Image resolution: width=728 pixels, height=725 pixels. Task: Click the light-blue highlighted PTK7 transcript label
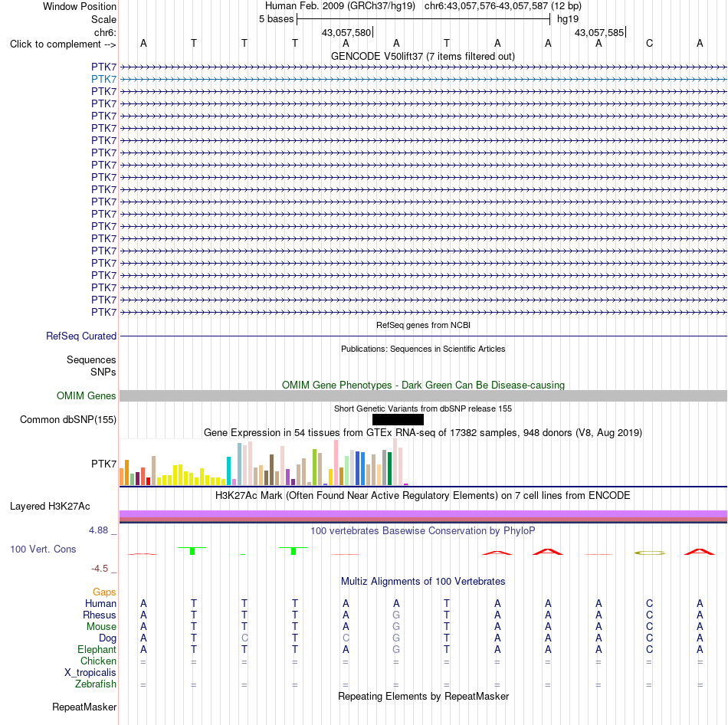[103, 80]
